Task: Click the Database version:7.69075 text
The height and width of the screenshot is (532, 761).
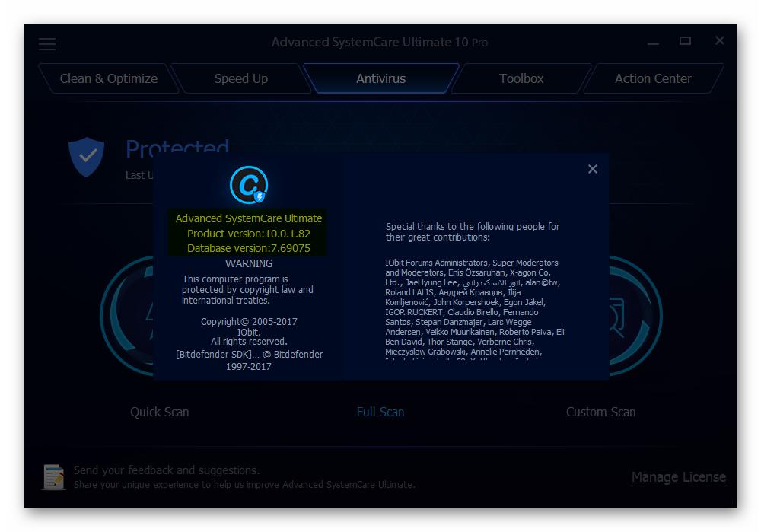Action: click(x=249, y=249)
